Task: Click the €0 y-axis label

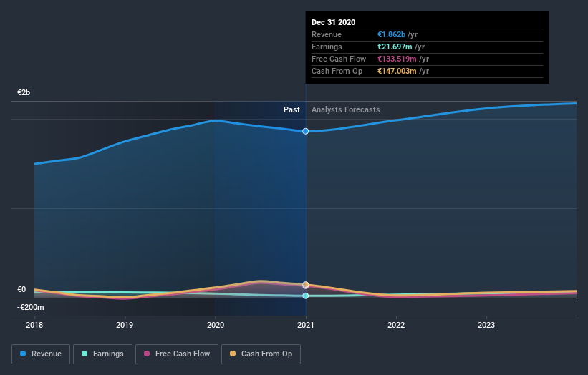Action: (x=21, y=289)
